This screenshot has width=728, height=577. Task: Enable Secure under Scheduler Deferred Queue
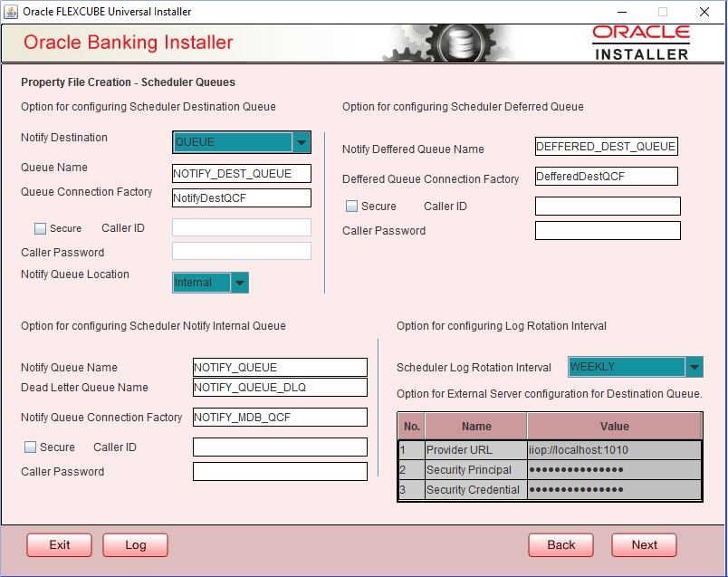[x=350, y=206]
